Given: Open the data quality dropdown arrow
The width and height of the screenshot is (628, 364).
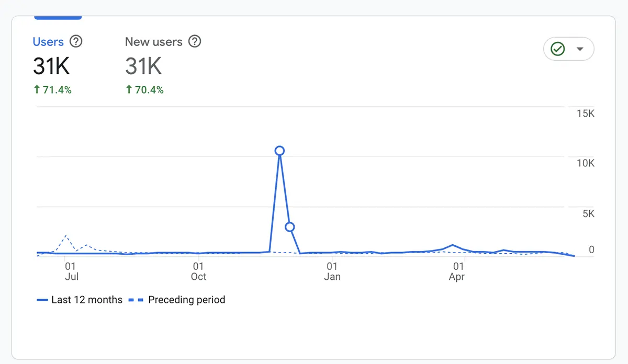Looking at the screenshot, I should [x=580, y=49].
